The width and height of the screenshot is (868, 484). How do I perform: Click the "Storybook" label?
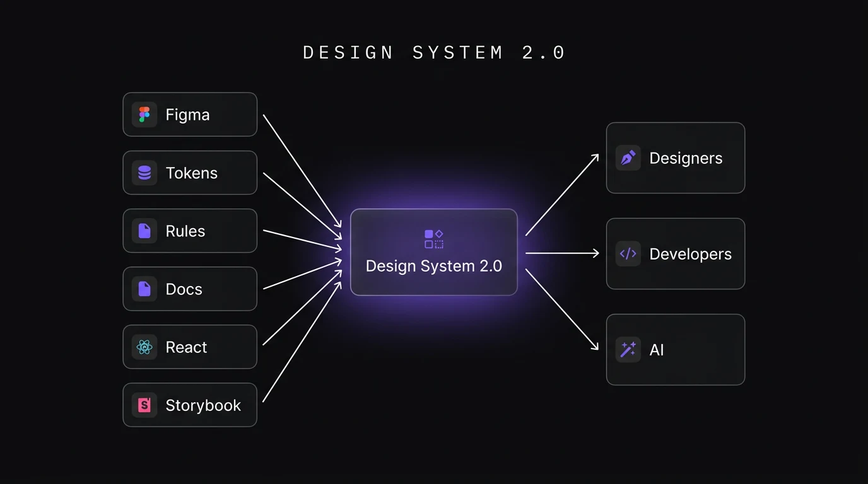pyautogui.click(x=203, y=405)
